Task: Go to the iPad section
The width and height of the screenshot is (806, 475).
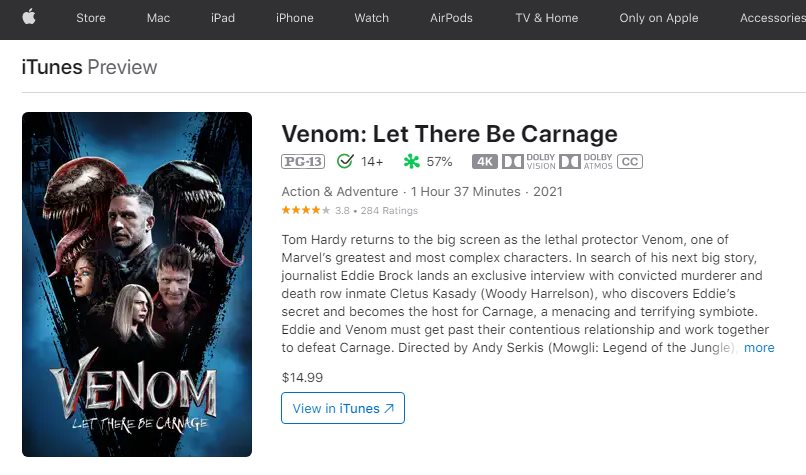Action: (222, 18)
